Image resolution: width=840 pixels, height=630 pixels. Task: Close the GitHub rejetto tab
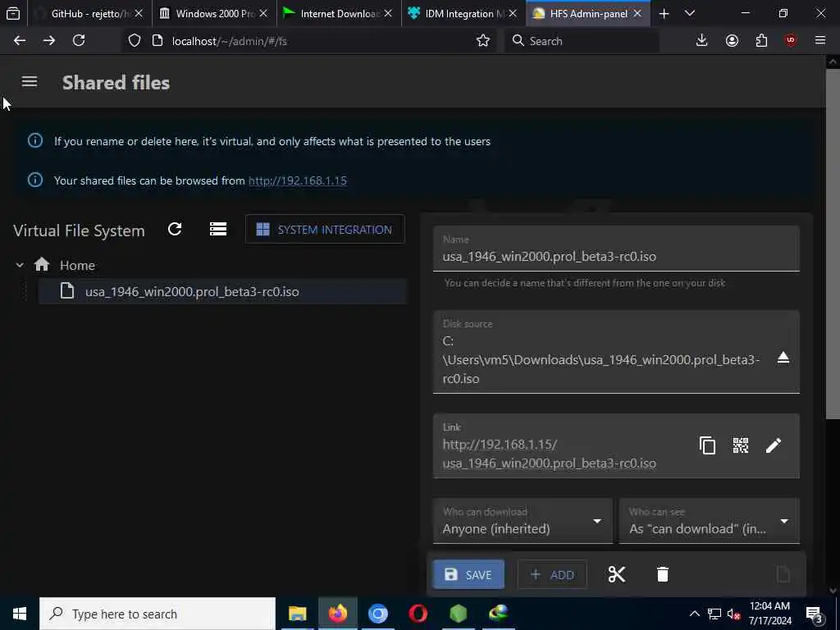[x=139, y=14]
